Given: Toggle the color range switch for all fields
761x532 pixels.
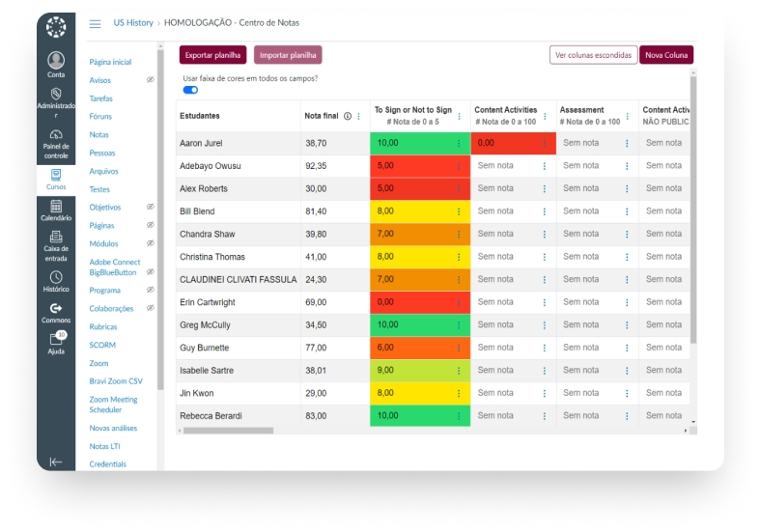Looking at the screenshot, I should click(190, 90).
